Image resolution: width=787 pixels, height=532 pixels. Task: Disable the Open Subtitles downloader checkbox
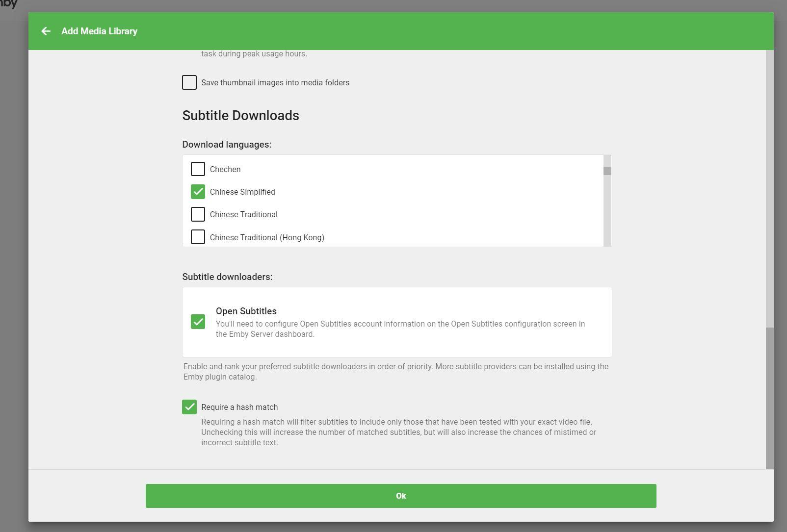pyautogui.click(x=198, y=322)
